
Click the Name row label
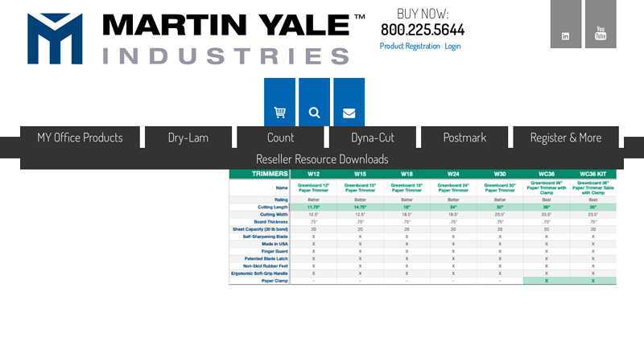pyautogui.click(x=282, y=188)
